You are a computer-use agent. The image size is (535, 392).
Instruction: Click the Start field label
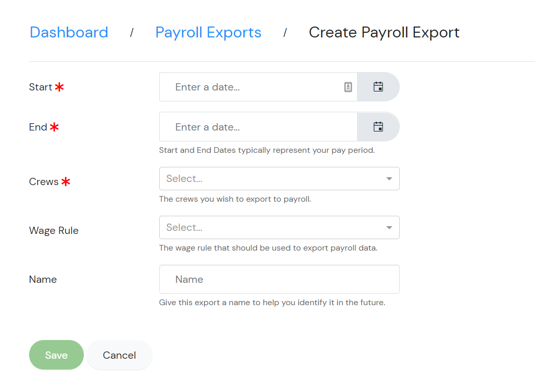(x=41, y=87)
